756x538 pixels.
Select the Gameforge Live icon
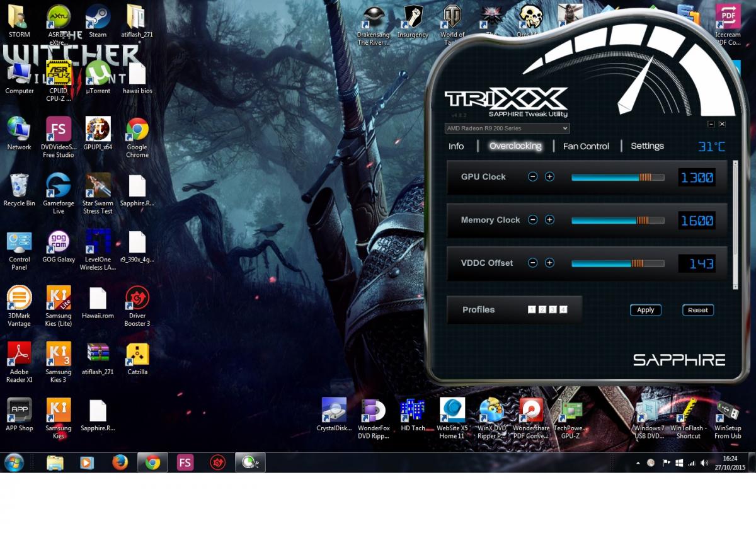pos(58,193)
